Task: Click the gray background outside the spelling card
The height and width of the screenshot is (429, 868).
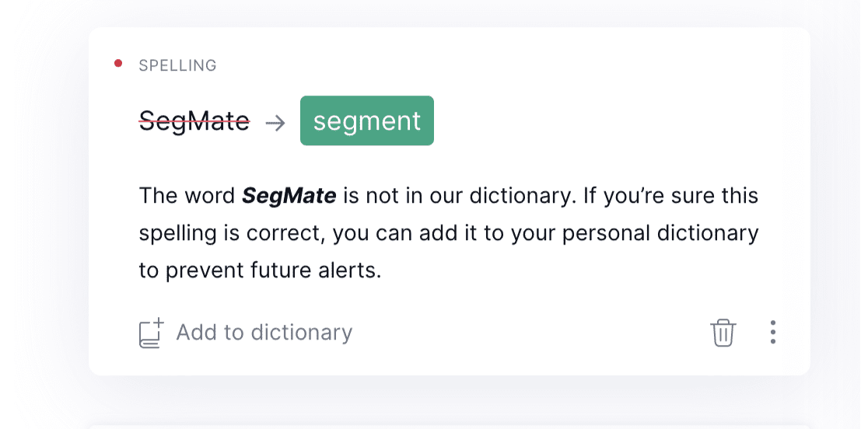Action: tap(44, 221)
